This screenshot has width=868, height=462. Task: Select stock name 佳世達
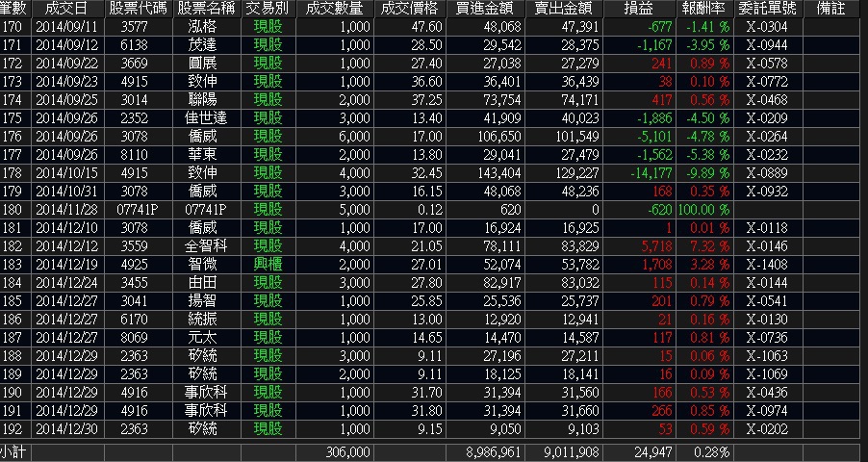(x=205, y=118)
